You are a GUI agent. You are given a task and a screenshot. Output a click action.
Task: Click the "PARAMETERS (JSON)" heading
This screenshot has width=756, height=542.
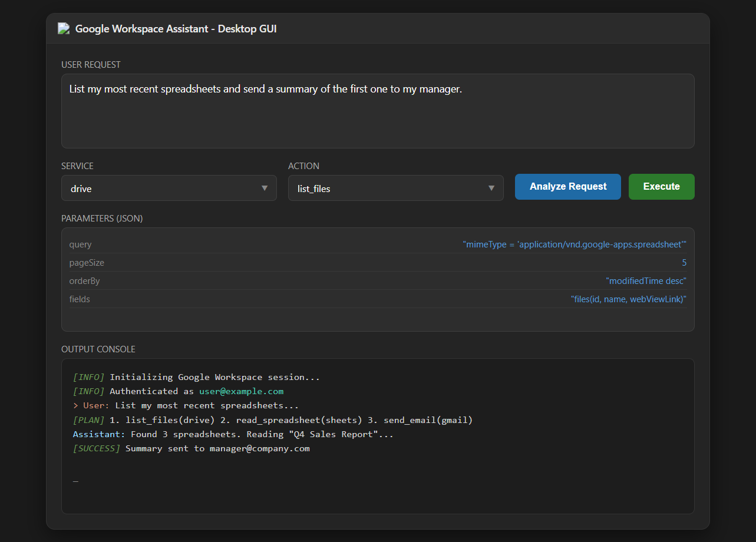pyautogui.click(x=102, y=219)
